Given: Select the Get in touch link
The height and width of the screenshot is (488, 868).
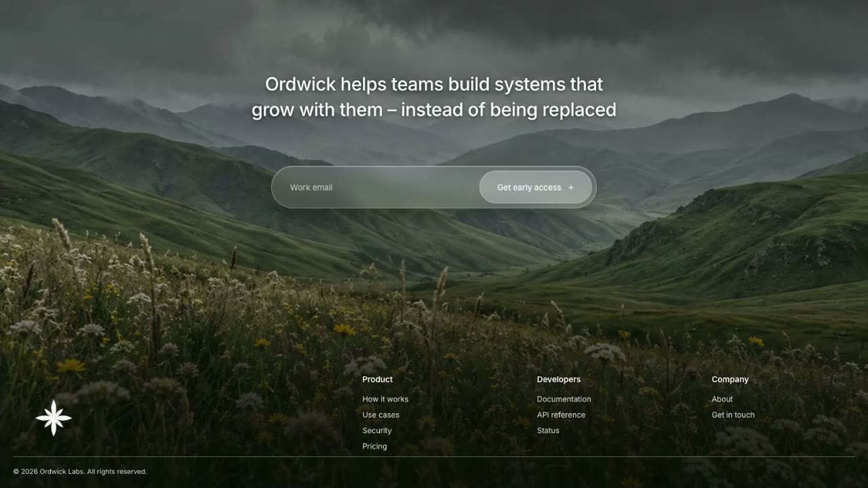Looking at the screenshot, I should (733, 415).
